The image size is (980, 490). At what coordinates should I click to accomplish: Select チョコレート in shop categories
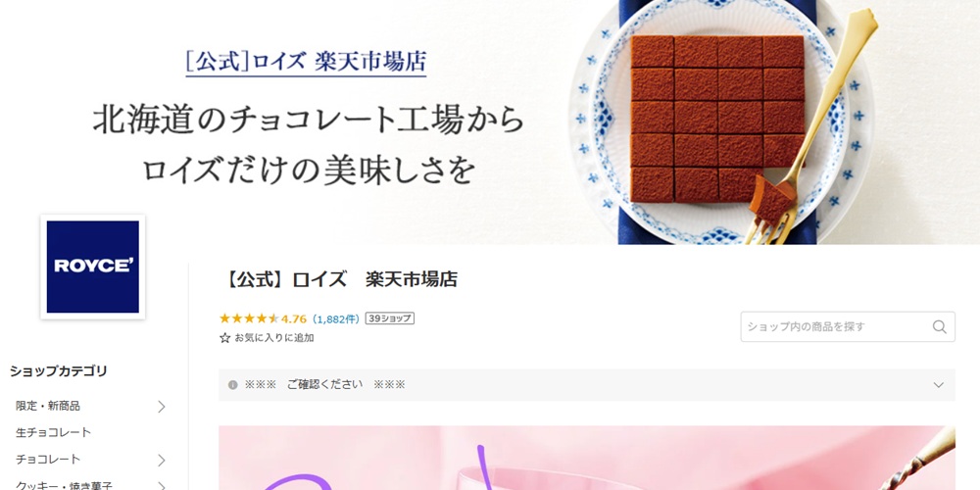pos(48,460)
